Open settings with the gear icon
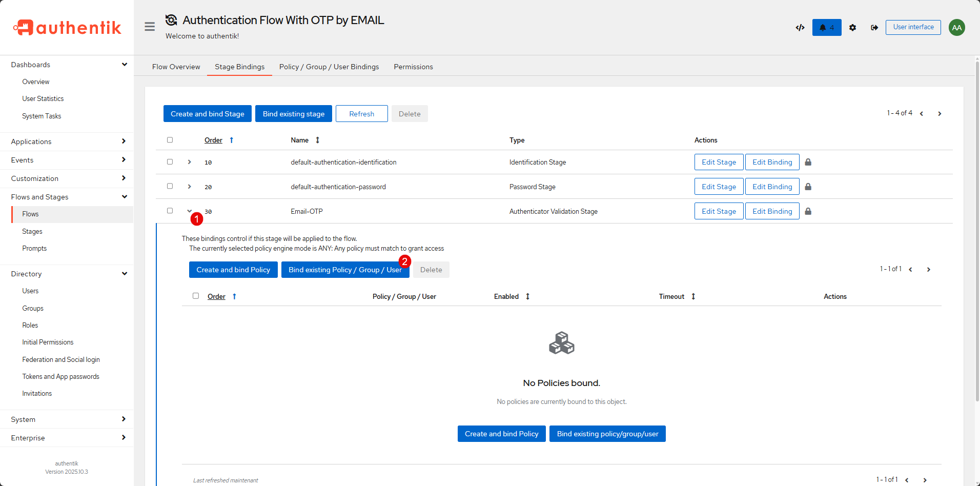980x486 pixels. [852, 28]
